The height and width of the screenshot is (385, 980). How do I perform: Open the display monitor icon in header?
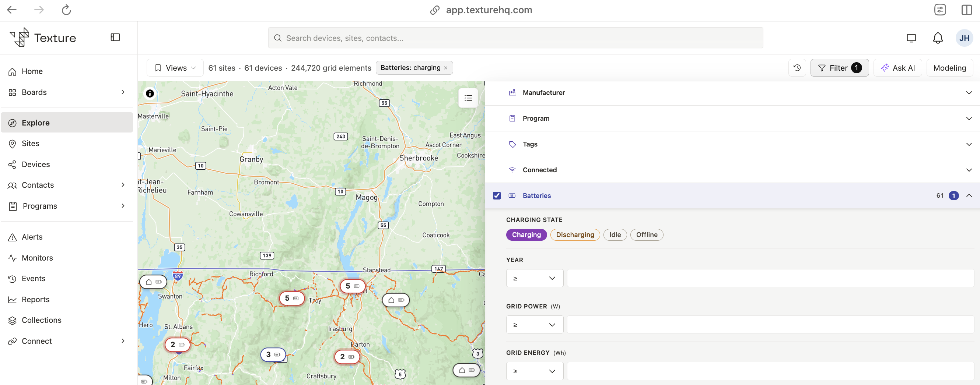911,38
